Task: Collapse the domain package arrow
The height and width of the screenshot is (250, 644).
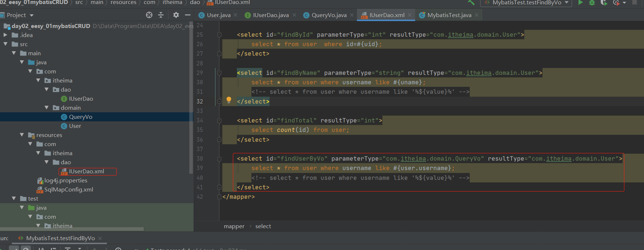Action: point(46,108)
